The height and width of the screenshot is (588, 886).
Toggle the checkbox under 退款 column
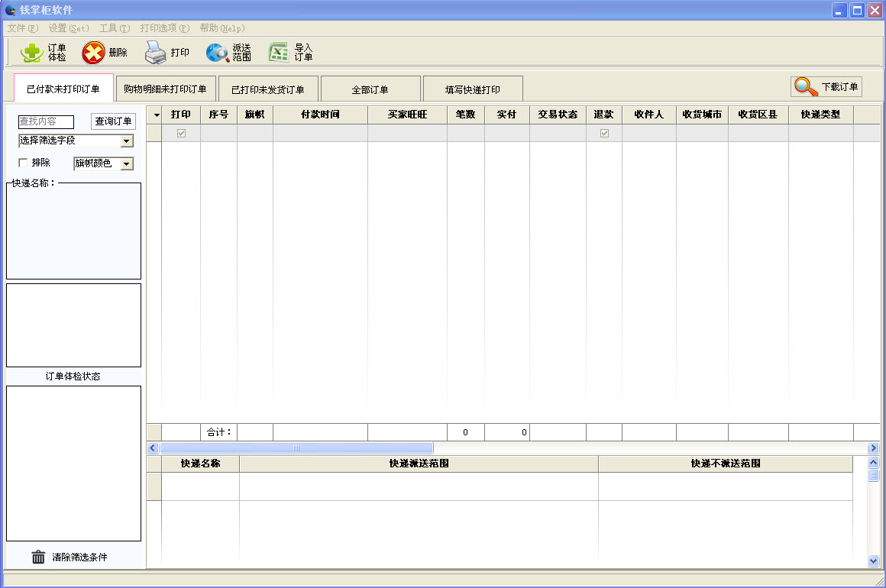(x=605, y=134)
